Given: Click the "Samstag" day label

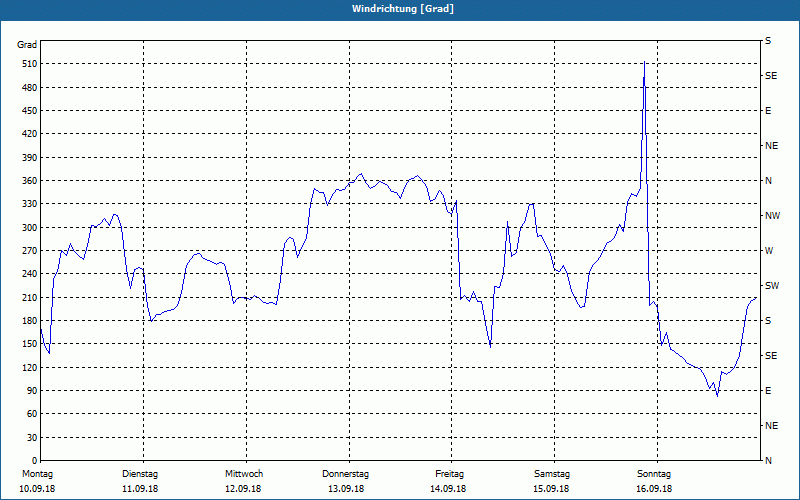Looking at the screenshot, I should click(x=552, y=474).
